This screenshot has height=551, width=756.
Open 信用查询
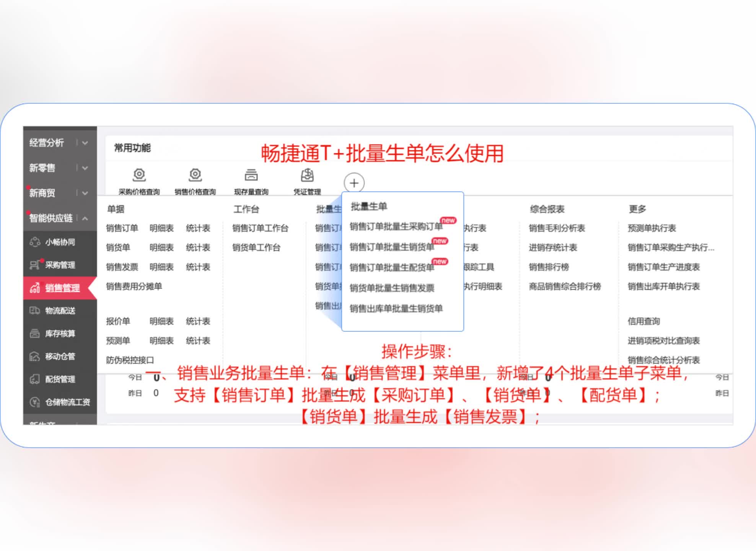tap(644, 321)
